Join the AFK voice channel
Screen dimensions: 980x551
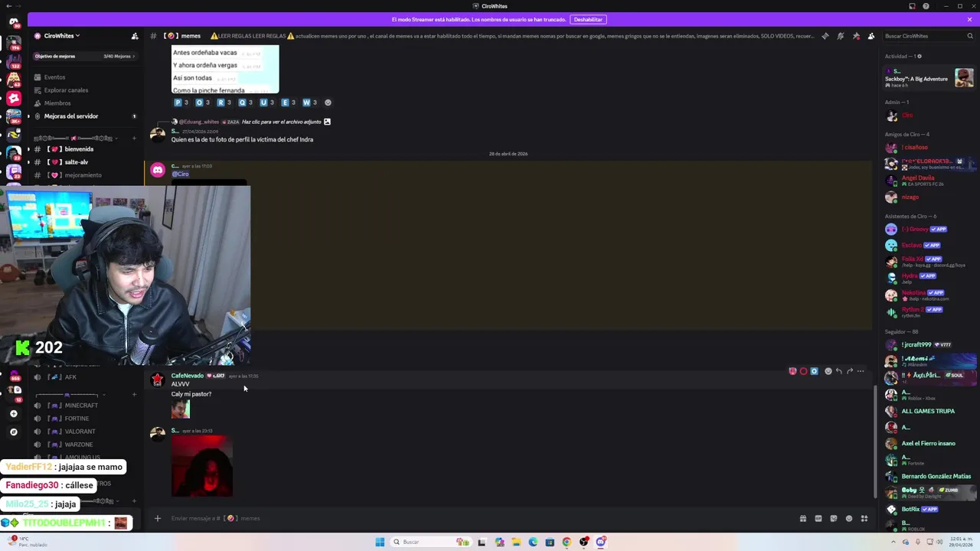pyautogui.click(x=84, y=377)
